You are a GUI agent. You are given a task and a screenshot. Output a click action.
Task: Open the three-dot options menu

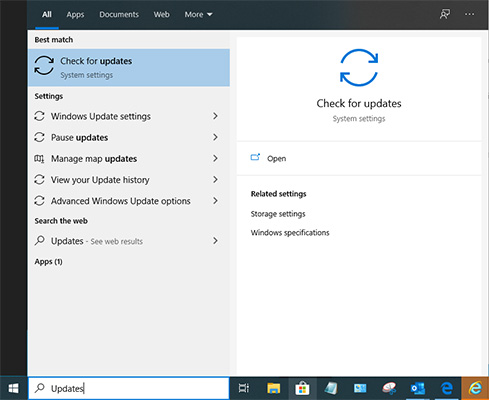point(469,14)
